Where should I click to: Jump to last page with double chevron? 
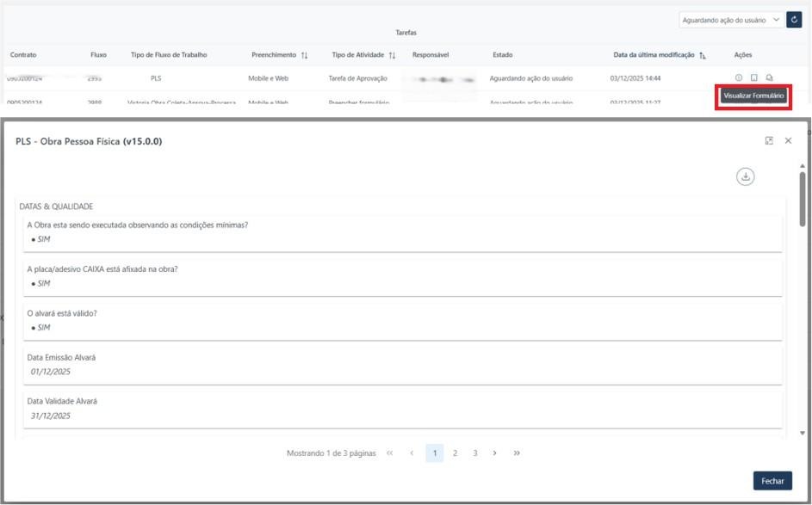(x=517, y=453)
